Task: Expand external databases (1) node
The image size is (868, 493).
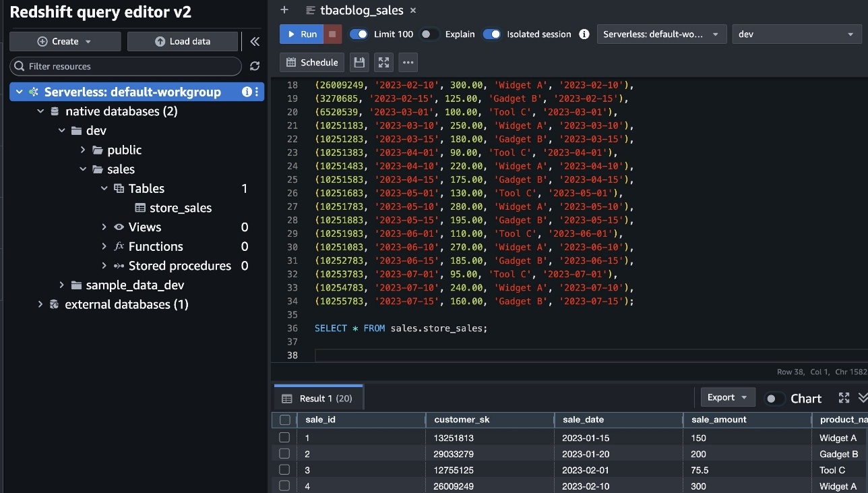Action: click(40, 304)
